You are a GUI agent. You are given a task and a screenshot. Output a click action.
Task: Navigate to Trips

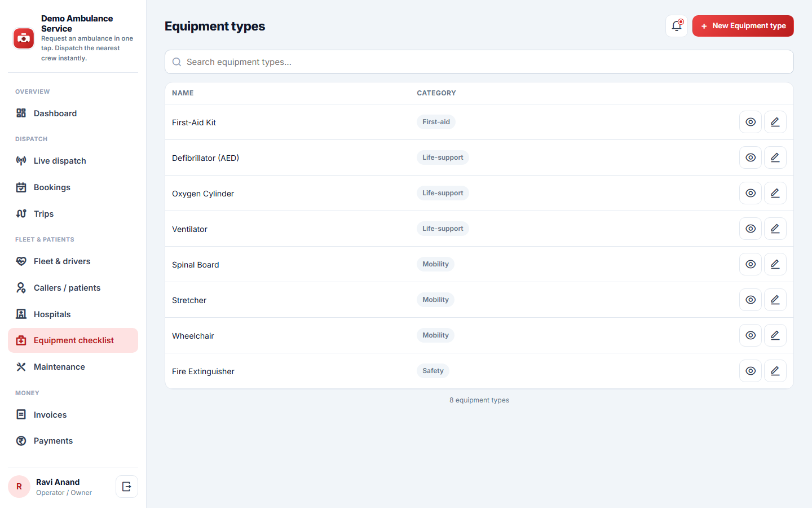(73, 214)
